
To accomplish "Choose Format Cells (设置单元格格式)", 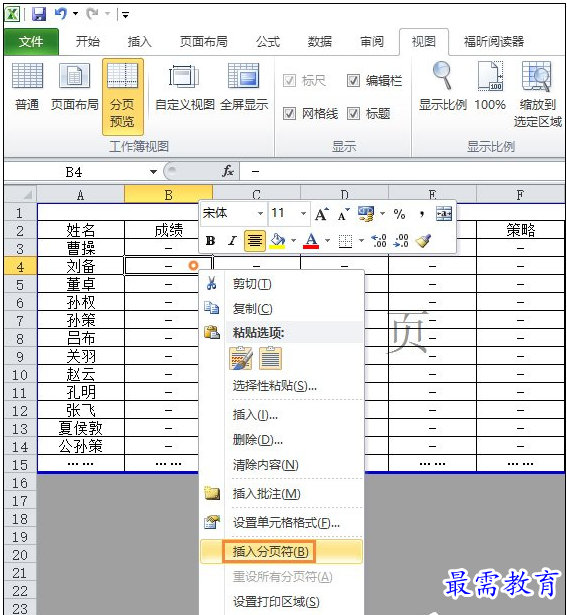I will [282, 523].
